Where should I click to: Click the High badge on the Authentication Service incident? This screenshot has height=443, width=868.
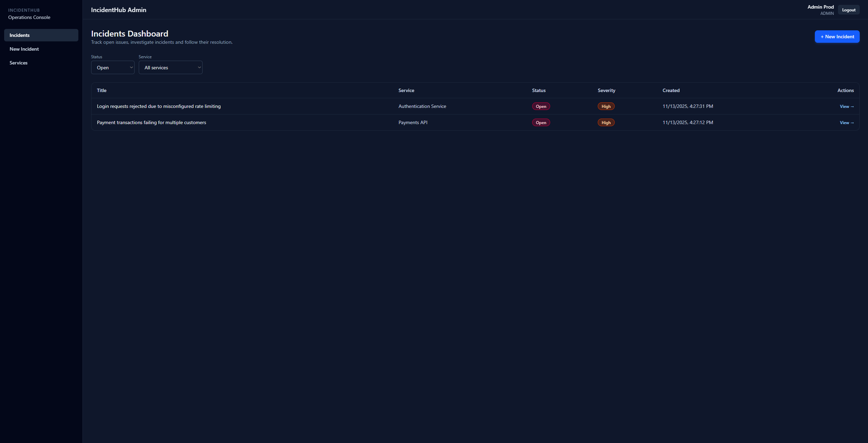click(606, 106)
